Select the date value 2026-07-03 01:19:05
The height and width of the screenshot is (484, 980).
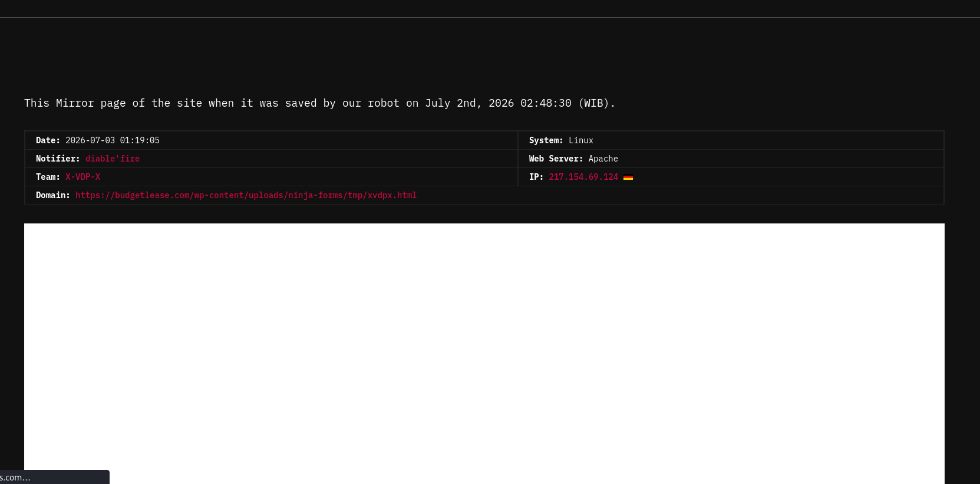[113, 140]
